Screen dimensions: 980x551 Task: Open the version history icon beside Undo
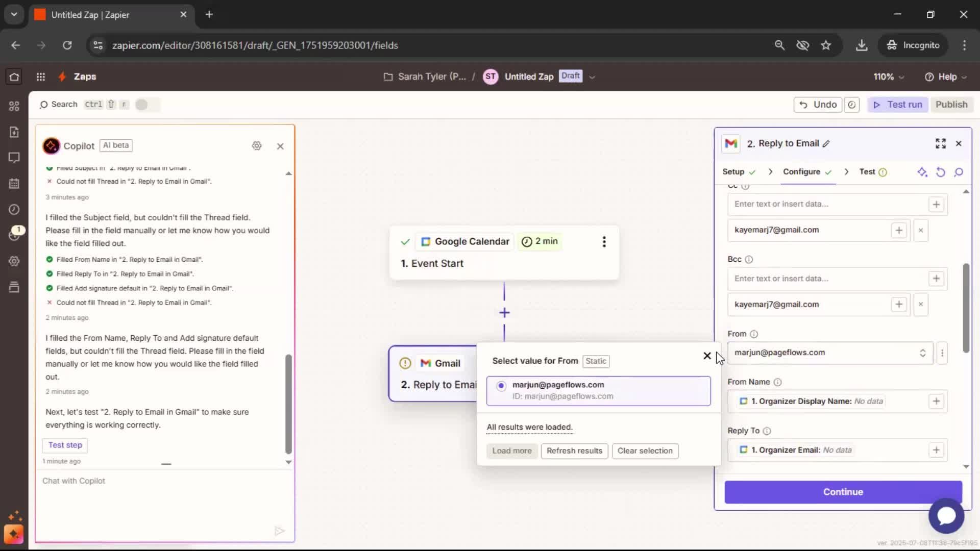click(x=851, y=105)
